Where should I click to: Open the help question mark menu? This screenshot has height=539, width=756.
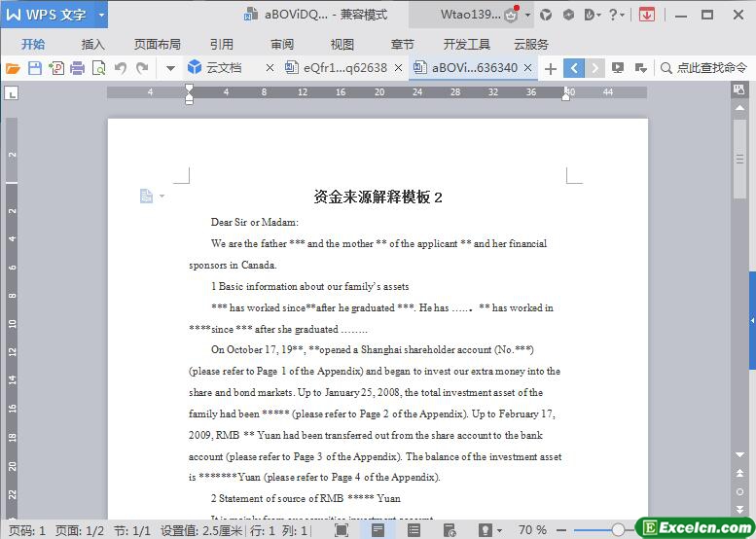pyautogui.click(x=616, y=15)
